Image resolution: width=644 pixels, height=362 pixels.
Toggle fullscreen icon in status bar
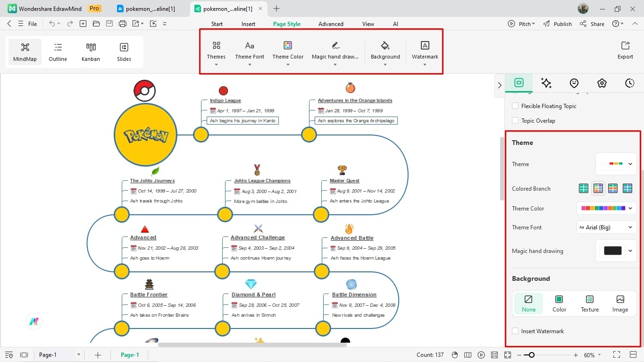coord(617,355)
